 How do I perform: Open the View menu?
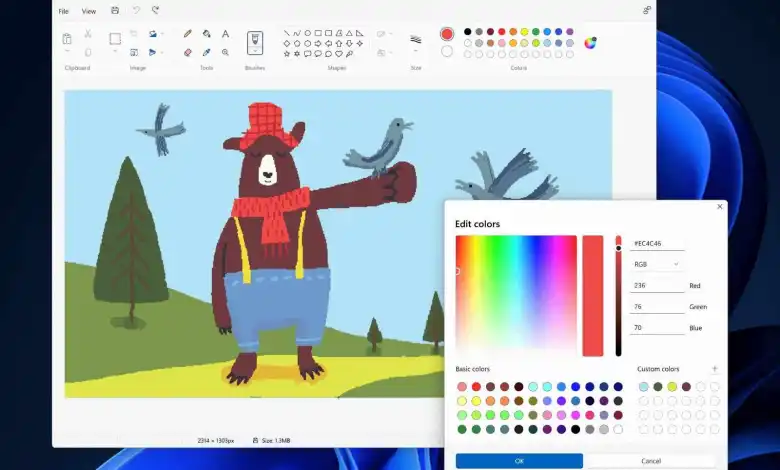89,11
